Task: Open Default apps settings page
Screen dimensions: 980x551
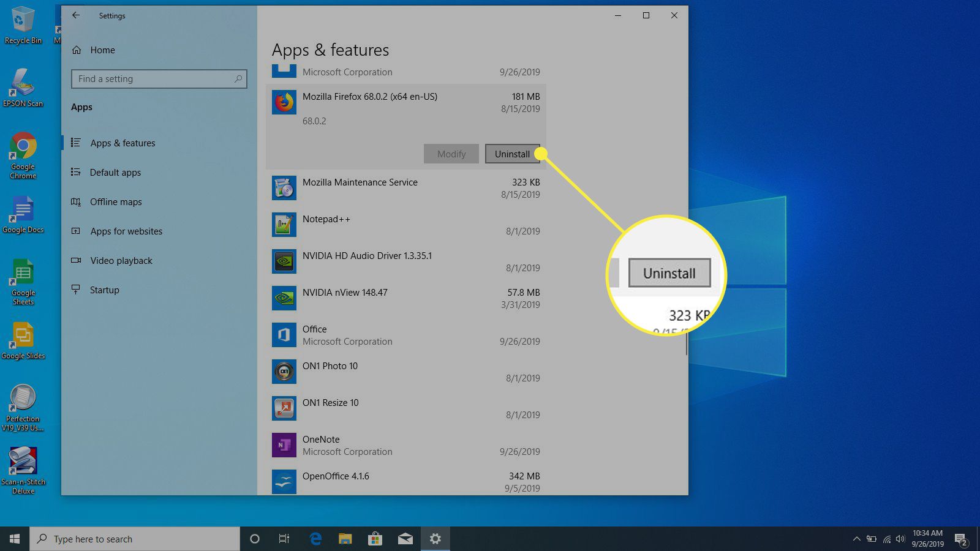Action: [x=115, y=173]
